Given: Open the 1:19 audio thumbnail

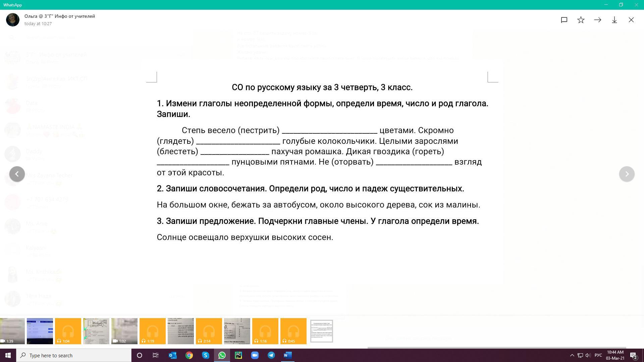Looking at the screenshot, I should [153, 331].
